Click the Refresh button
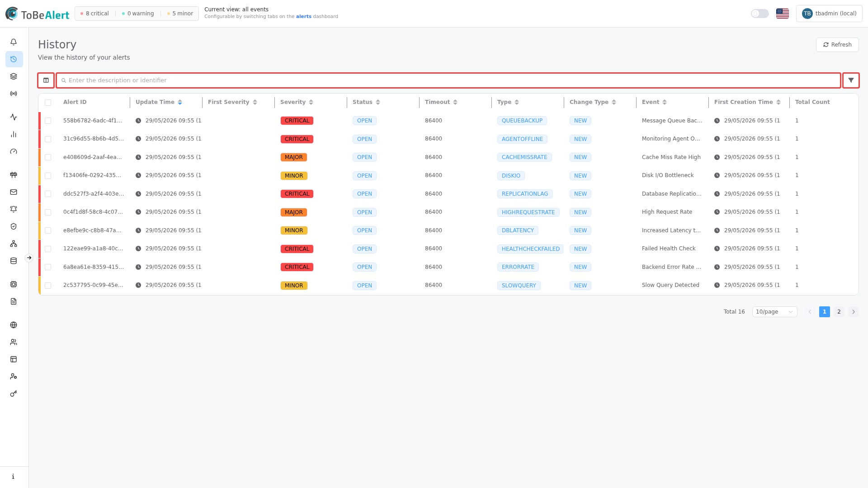This screenshot has width=868, height=488. click(837, 45)
